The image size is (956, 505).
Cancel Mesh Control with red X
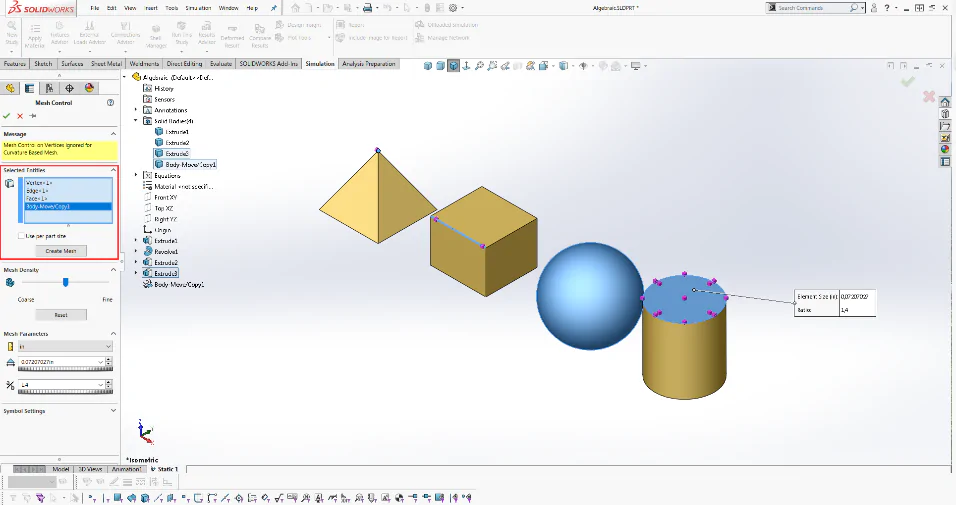click(20, 115)
